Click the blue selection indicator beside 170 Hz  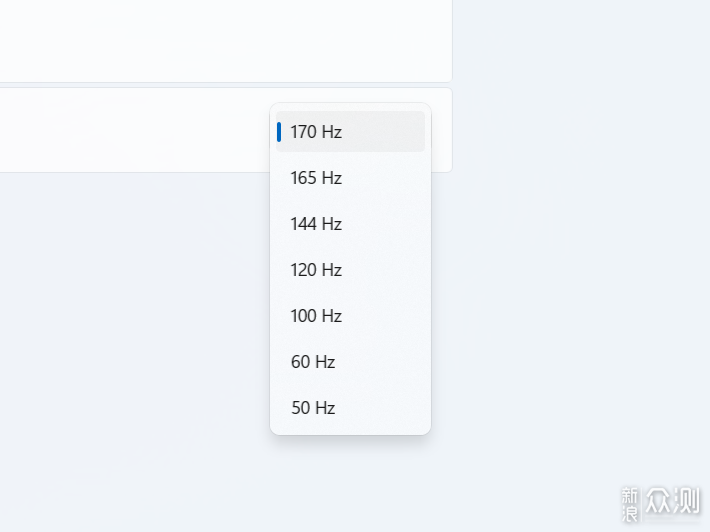pos(279,132)
